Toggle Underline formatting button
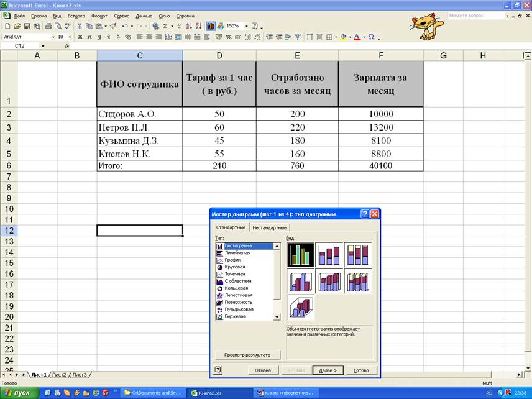 tap(99, 37)
